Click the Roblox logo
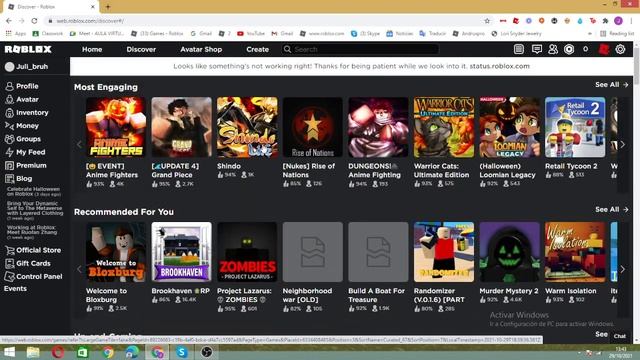 tap(28, 49)
